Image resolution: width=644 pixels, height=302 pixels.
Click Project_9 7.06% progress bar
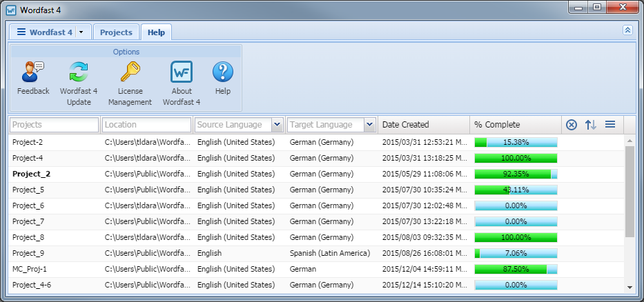coord(516,253)
